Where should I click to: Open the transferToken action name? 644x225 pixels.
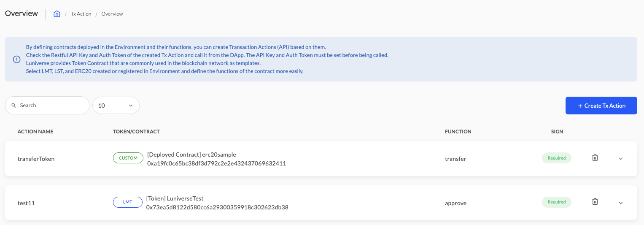click(x=36, y=159)
